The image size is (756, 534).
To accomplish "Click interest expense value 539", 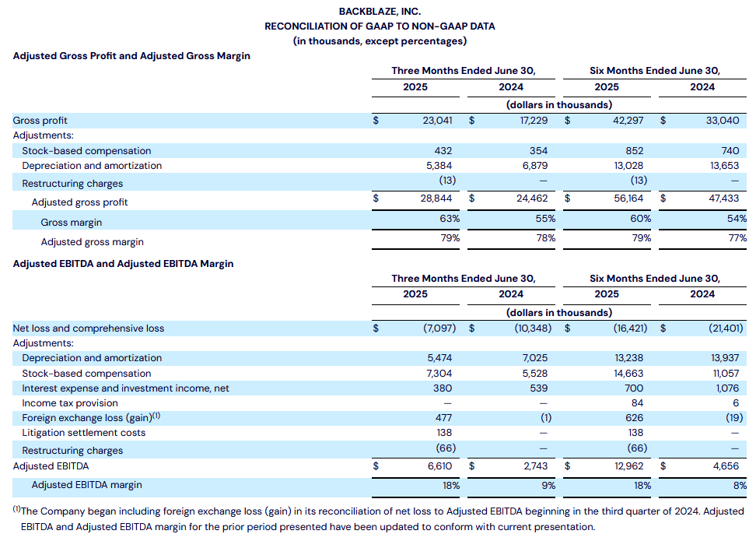I will [538, 388].
